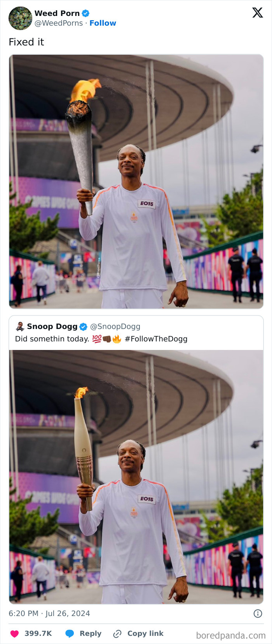The width and height of the screenshot is (272, 644).
Task: Click the heart like icon
Action: (14, 634)
